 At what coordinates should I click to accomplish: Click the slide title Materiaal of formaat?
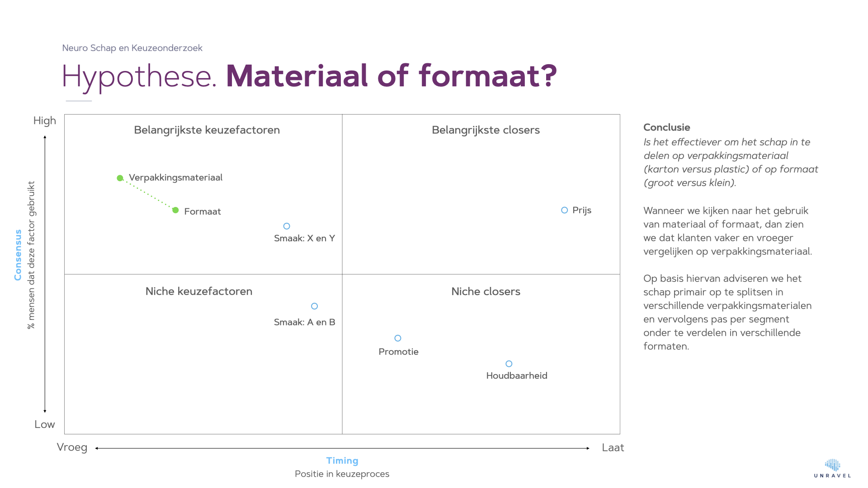coord(391,76)
